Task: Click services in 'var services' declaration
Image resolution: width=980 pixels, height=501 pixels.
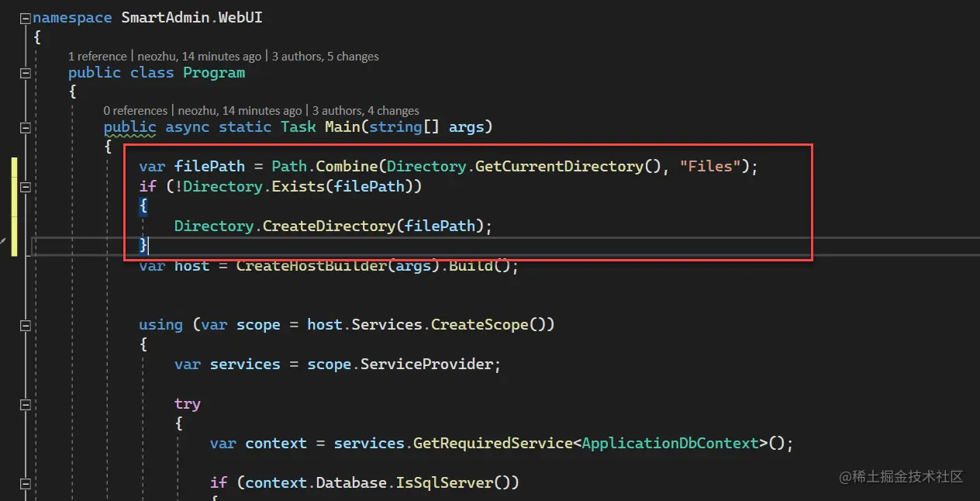Action: pyautogui.click(x=245, y=364)
